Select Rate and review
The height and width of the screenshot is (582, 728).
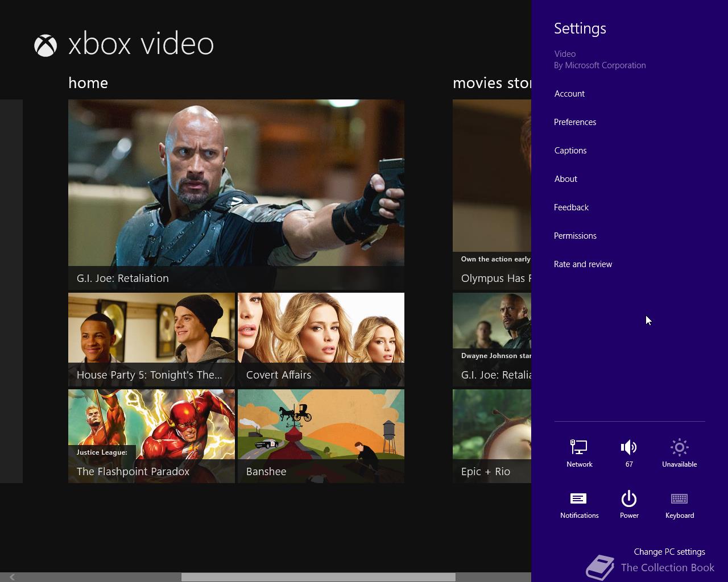point(583,264)
